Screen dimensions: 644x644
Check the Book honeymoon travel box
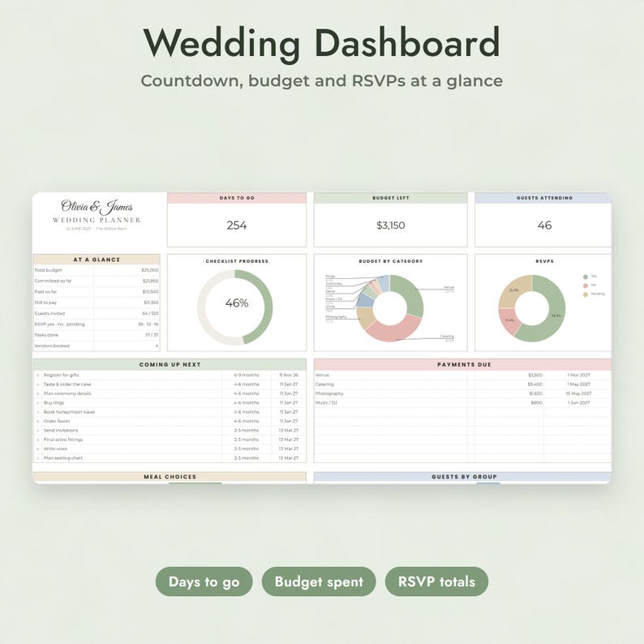point(38,412)
